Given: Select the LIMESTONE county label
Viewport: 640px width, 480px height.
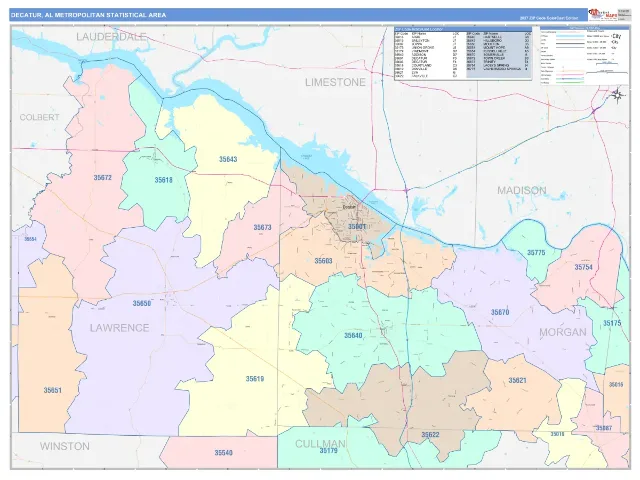Looking at the screenshot, I should click(335, 82).
